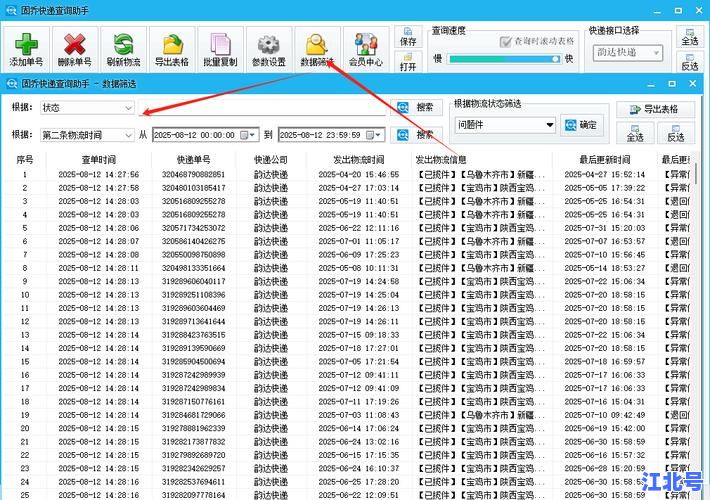This screenshot has height=500, width=710.
Task: Select tracking number 319278881962339
Action: click(193, 428)
